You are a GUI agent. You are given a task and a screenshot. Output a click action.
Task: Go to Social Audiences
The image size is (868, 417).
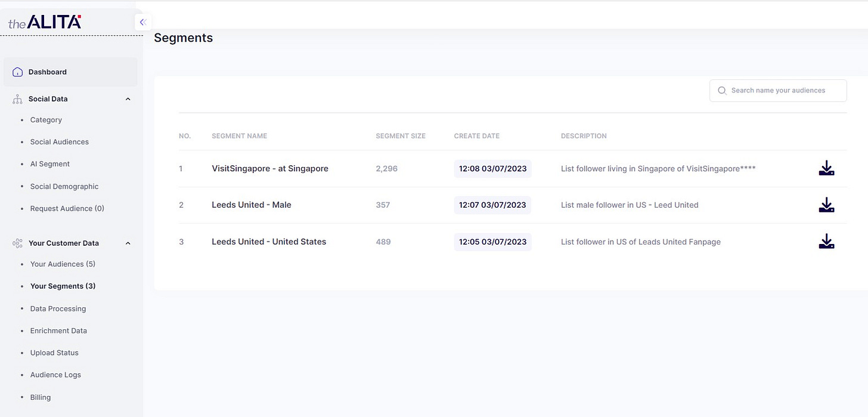click(60, 142)
